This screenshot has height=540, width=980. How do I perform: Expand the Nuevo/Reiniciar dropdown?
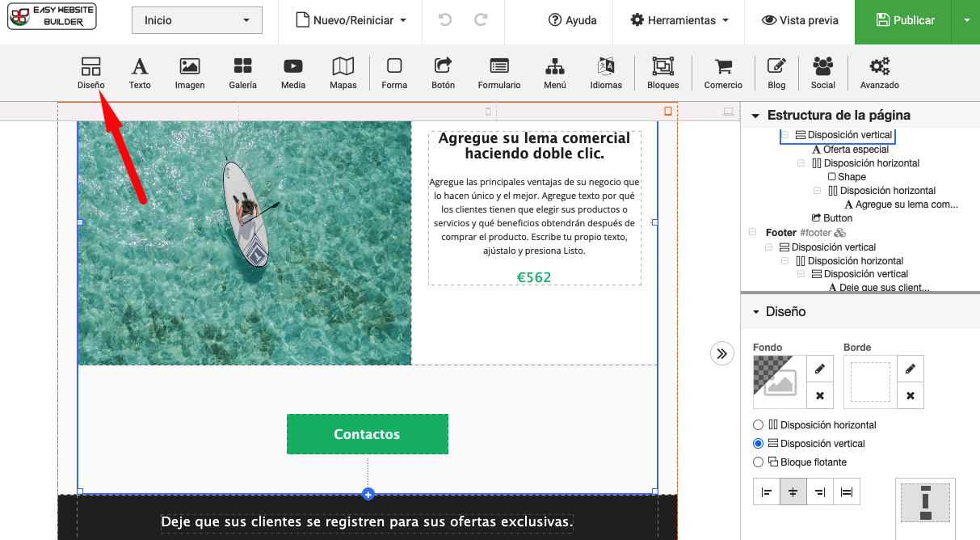pyautogui.click(x=351, y=20)
